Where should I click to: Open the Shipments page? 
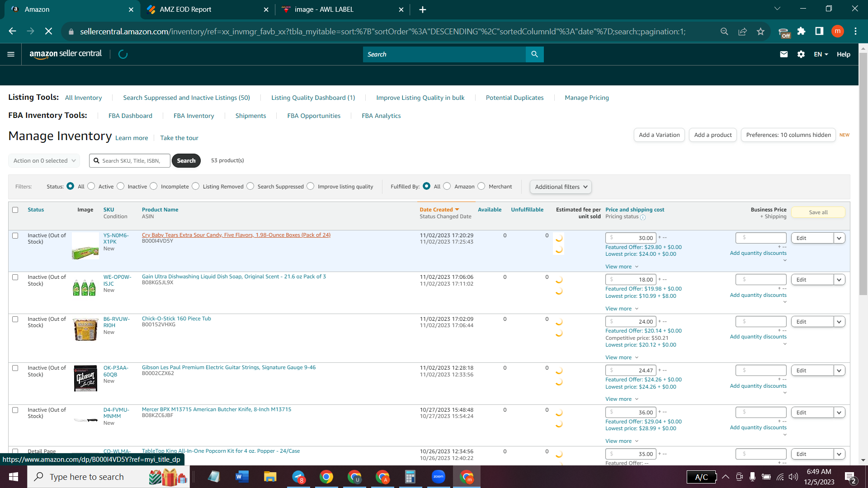[251, 116]
